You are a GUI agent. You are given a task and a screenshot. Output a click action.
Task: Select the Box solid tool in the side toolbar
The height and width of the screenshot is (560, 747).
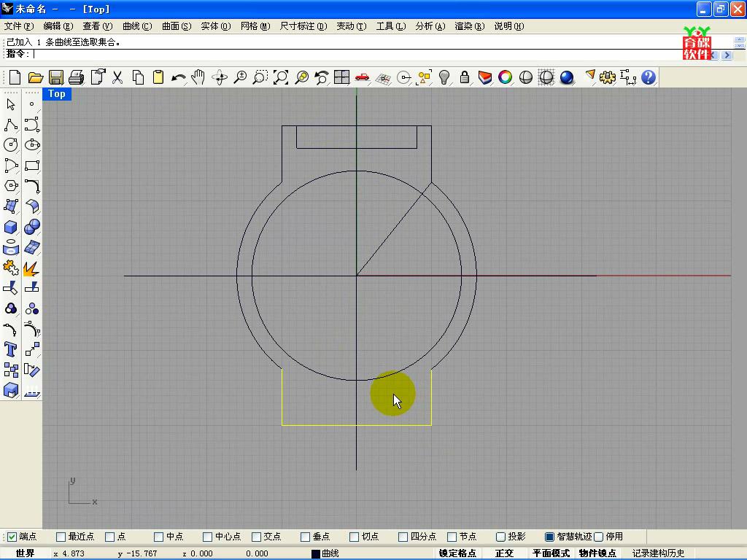click(11, 227)
